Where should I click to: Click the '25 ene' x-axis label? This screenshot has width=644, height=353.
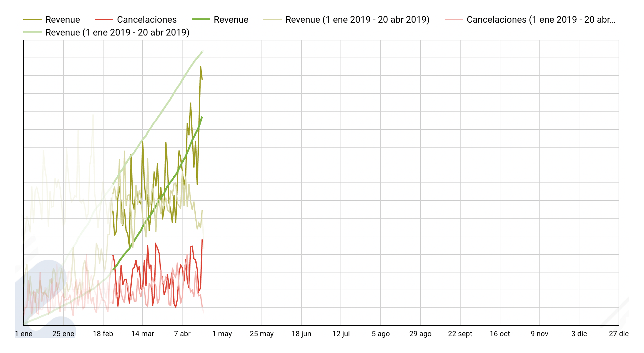(x=63, y=334)
